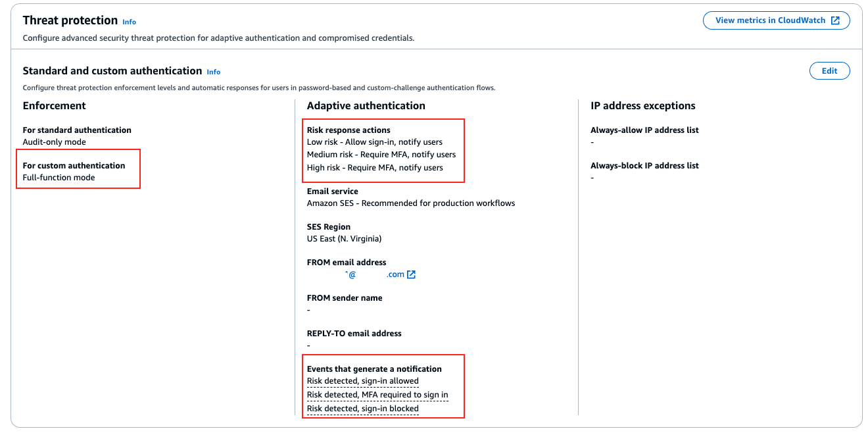Click the Risk detected, sign-in allowed event link
Viewport: 868px width, 433px height.
(362, 380)
